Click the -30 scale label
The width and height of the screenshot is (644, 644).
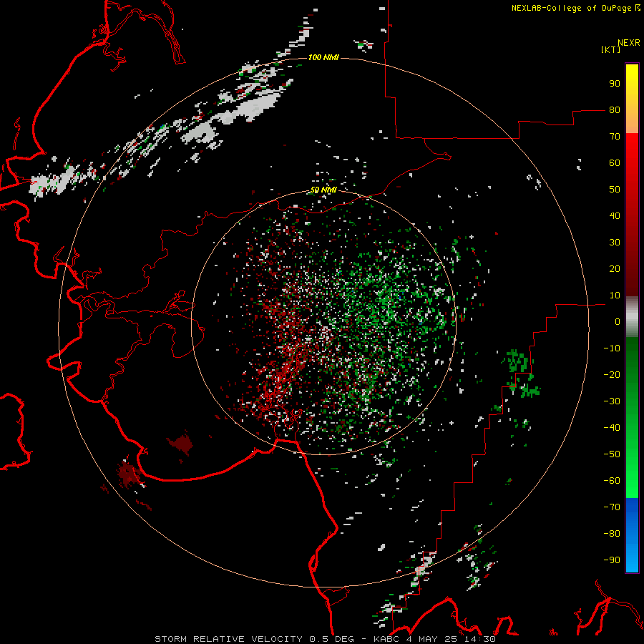(612, 401)
